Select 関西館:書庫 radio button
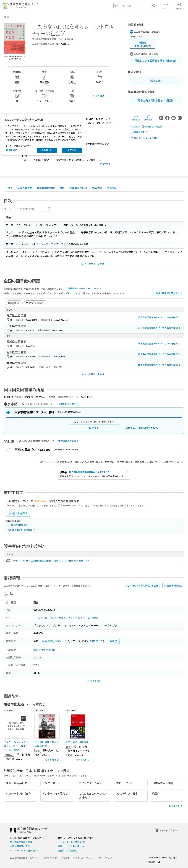Viewport: 188px width, 868px height. click(8, 450)
